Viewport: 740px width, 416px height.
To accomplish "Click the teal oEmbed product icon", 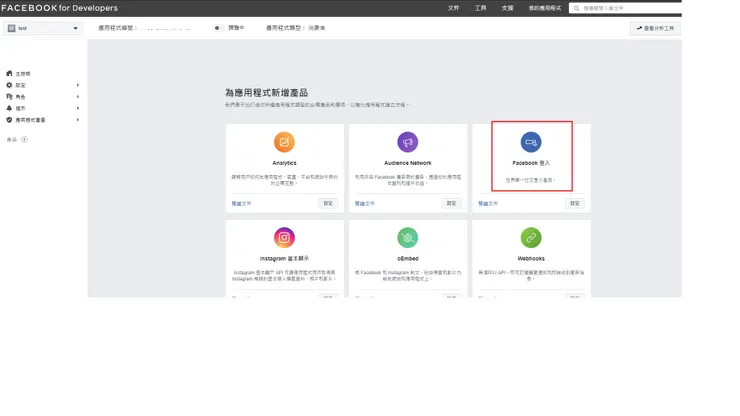I will pyautogui.click(x=408, y=238).
